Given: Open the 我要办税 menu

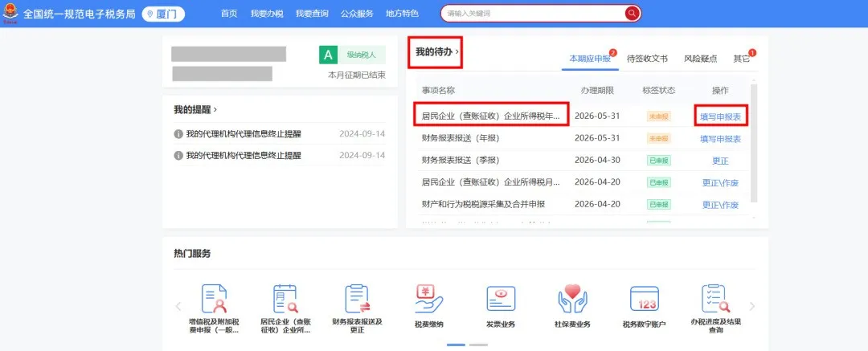Looking at the screenshot, I should tap(267, 14).
